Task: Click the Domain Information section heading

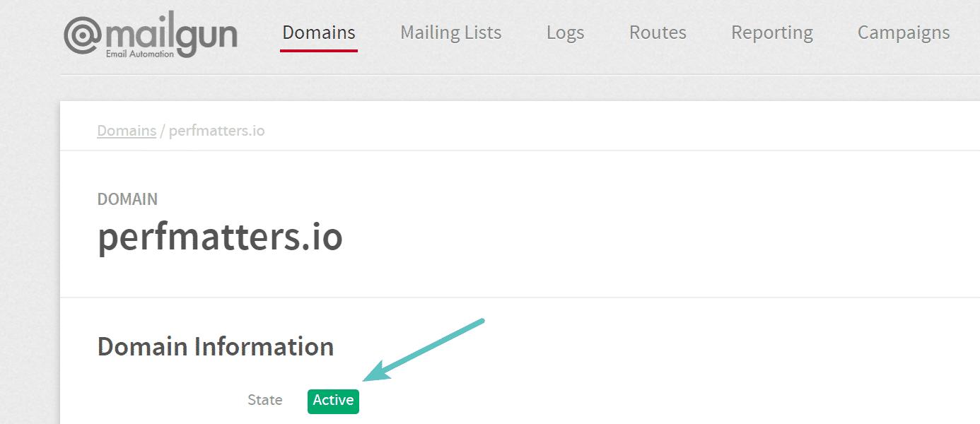Action: [x=216, y=346]
